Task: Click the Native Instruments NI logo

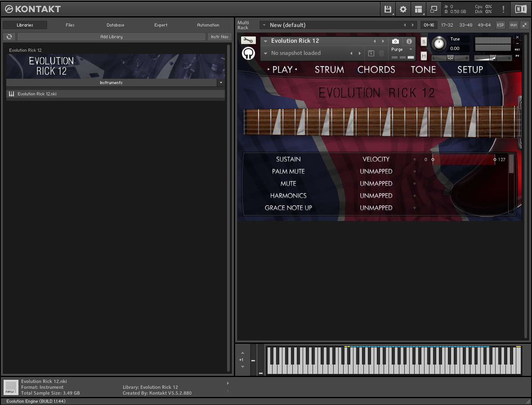Action: [x=521, y=9]
